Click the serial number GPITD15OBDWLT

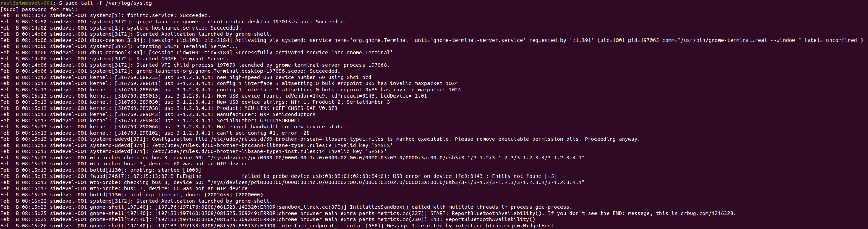click(x=280, y=121)
